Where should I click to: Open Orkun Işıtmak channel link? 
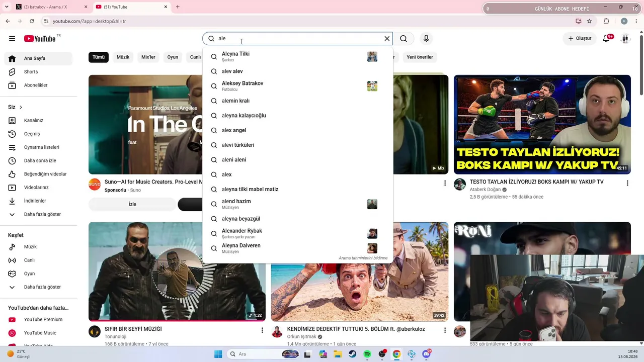point(301,337)
